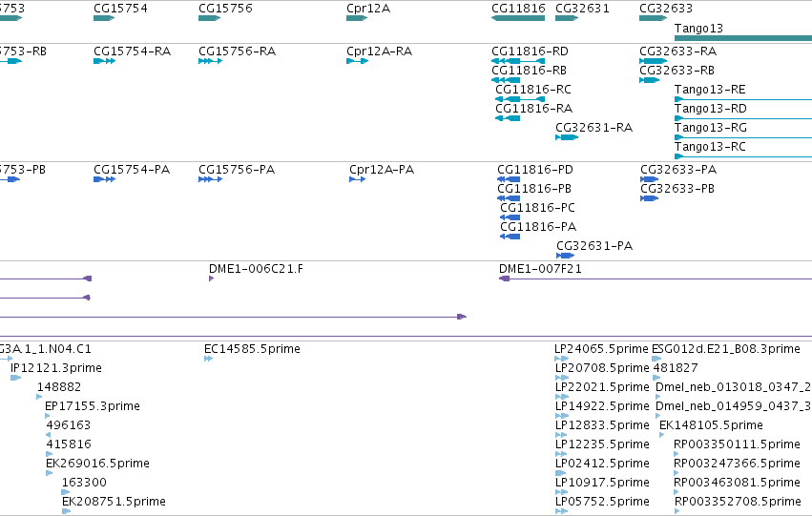Select EST RP003350111.5prime

pyautogui.click(x=737, y=444)
